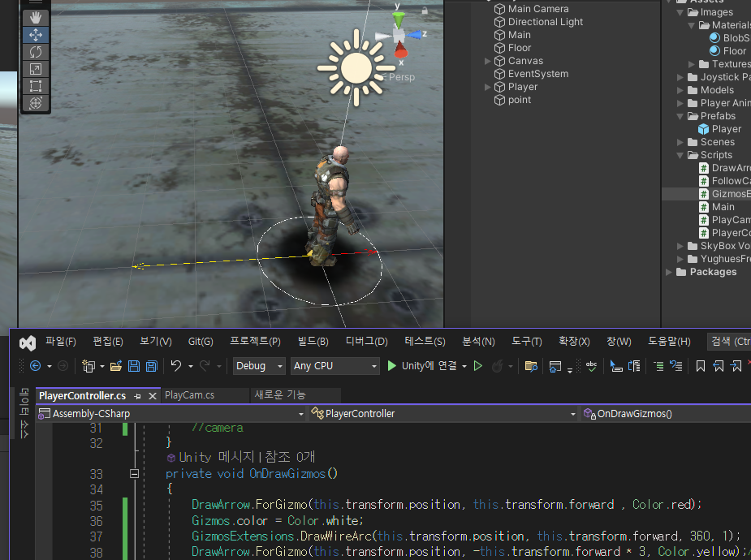This screenshot has width=751, height=560.
Task: Open the Git(G) menu
Action: tap(201, 342)
